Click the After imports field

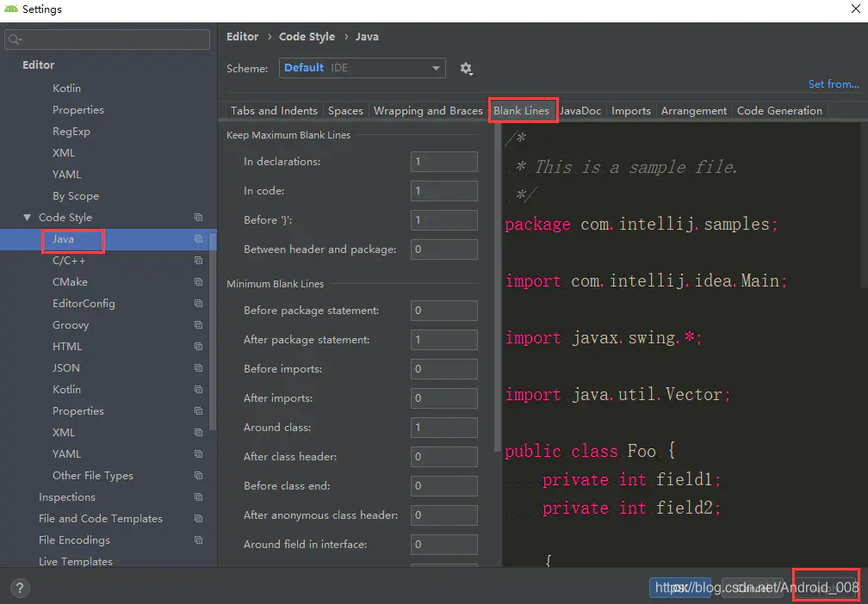[x=444, y=398]
